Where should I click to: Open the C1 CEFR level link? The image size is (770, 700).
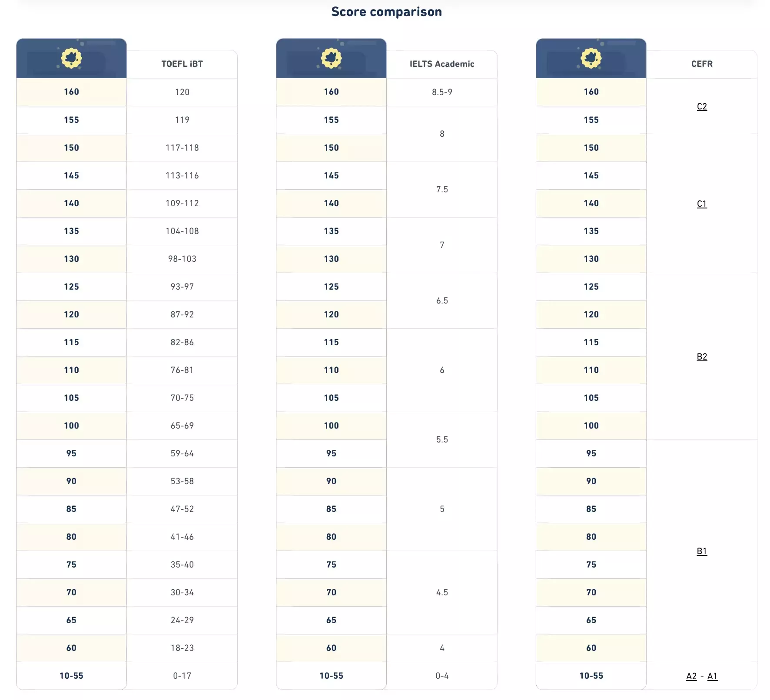point(702,204)
